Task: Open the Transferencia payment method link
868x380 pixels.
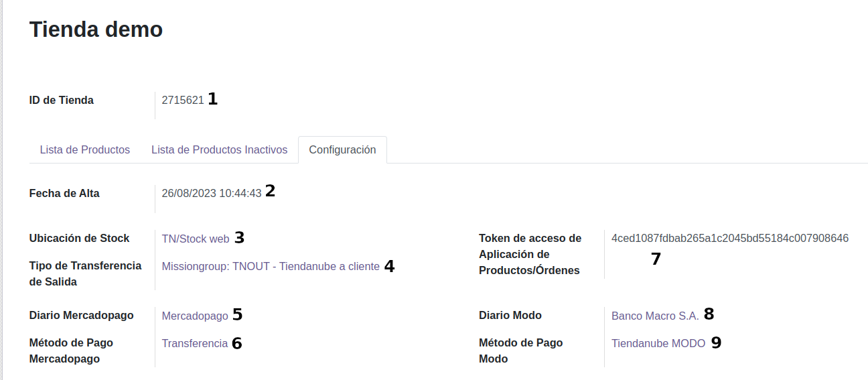Action: coord(195,343)
